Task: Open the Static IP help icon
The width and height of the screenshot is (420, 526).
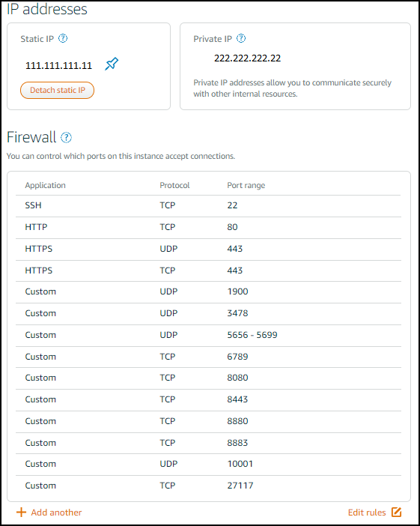Action: pos(63,38)
